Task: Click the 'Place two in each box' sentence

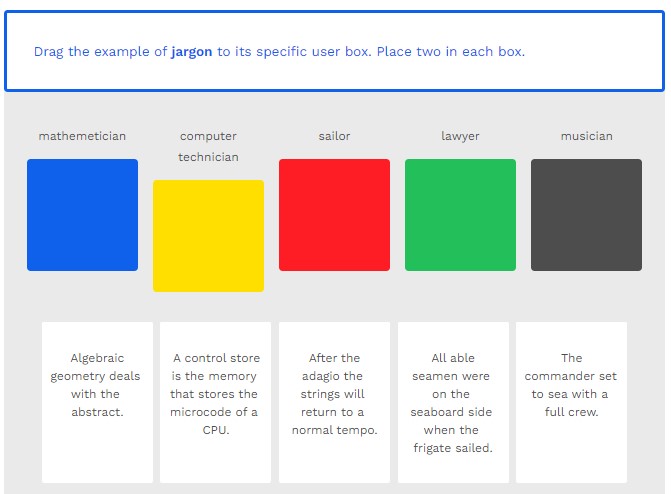Action: (451, 52)
